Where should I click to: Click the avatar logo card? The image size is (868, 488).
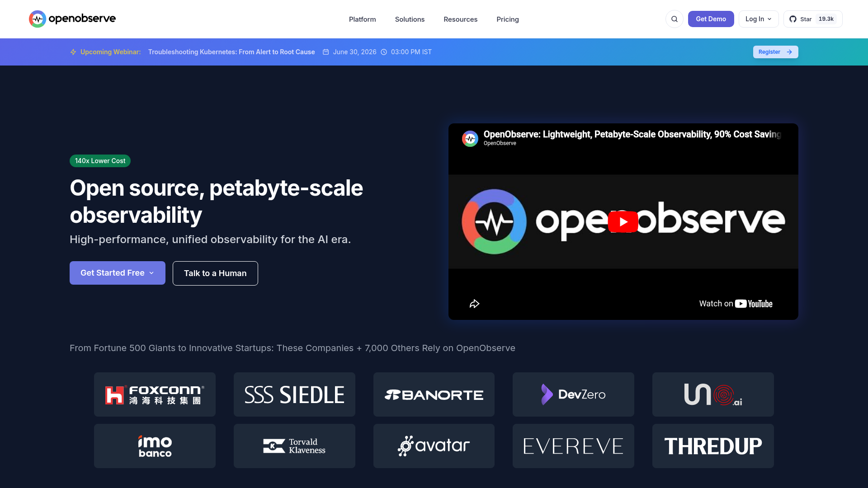pyautogui.click(x=434, y=446)
